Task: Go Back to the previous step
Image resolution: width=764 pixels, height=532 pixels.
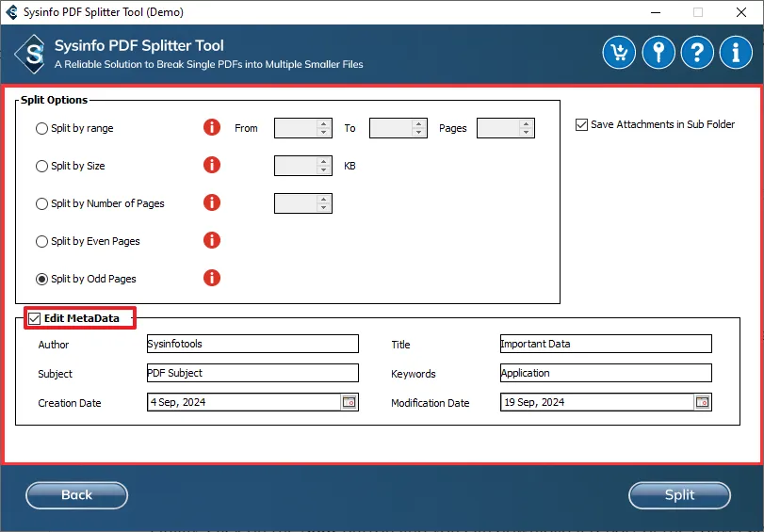Action: (76, 495)
